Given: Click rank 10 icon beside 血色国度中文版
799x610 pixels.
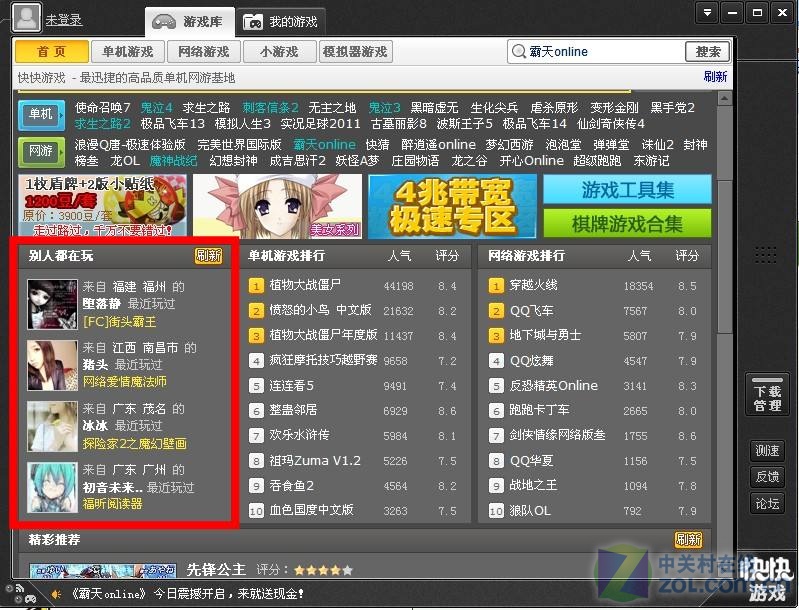Looking at the screenshot, I should (256, 510).
